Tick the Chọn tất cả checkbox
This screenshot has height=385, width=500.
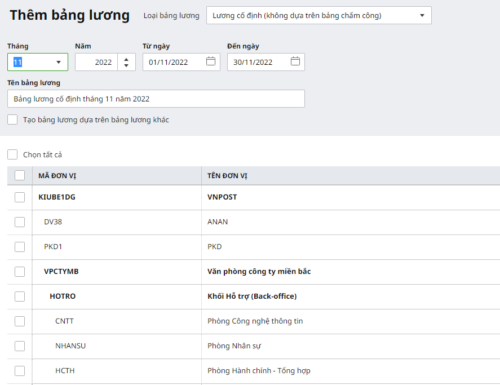point(13,154)
